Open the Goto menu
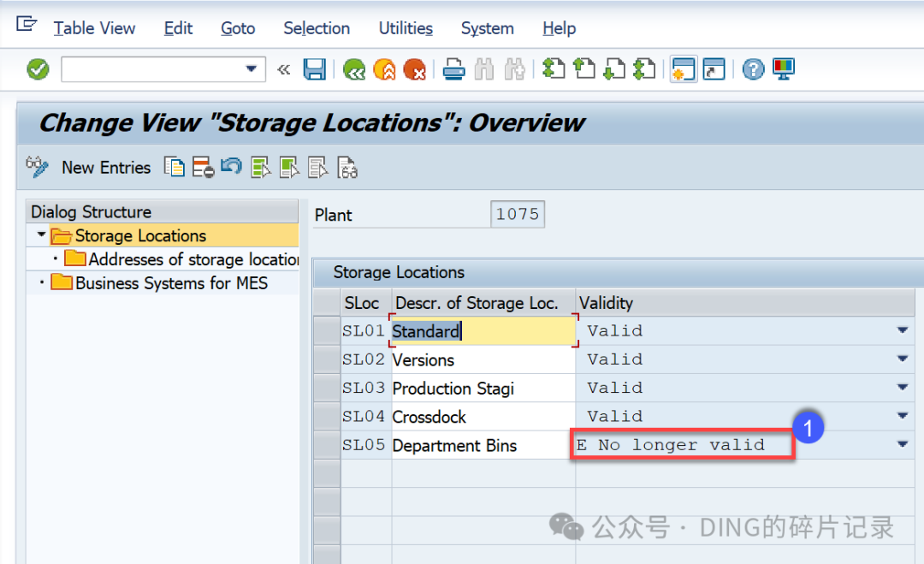Viewport: 924px width, 564px height. coord(238,28)
